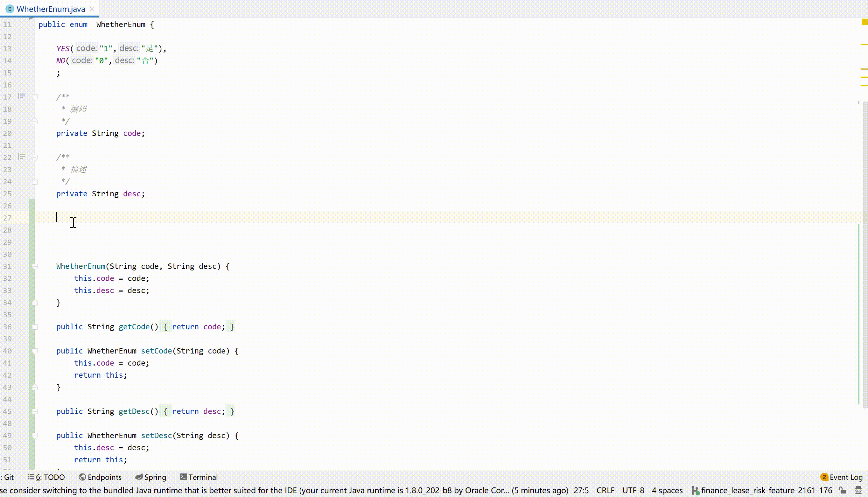Open the Spring tool window
868x497 pixels.
tap(150, 477)
